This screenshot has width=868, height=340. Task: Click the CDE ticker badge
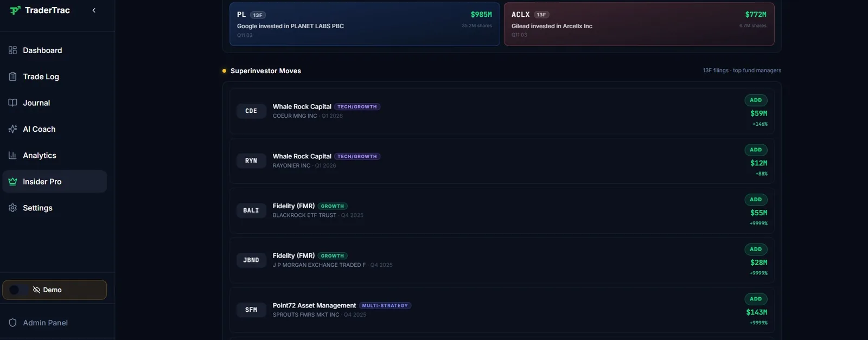click(x=251, y=111)
